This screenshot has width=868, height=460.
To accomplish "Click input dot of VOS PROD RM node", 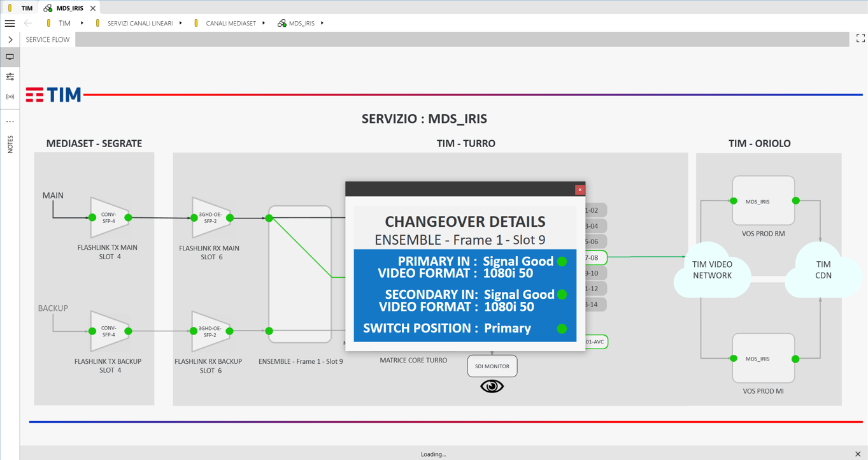I will pos(734,201).
